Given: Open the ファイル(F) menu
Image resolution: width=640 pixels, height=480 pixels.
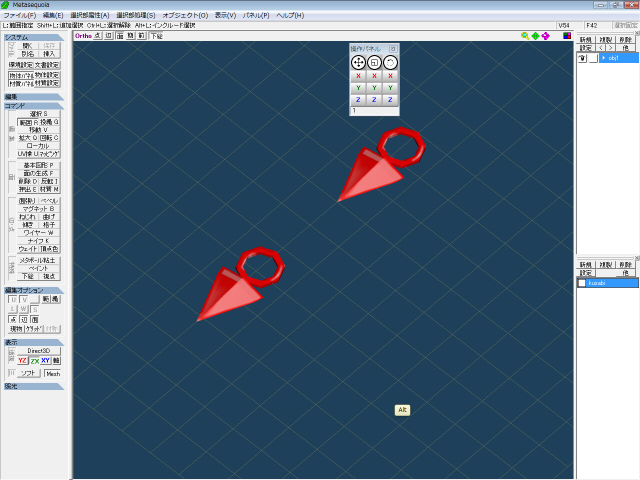Looking at the screenshot, I should point(19,16).
